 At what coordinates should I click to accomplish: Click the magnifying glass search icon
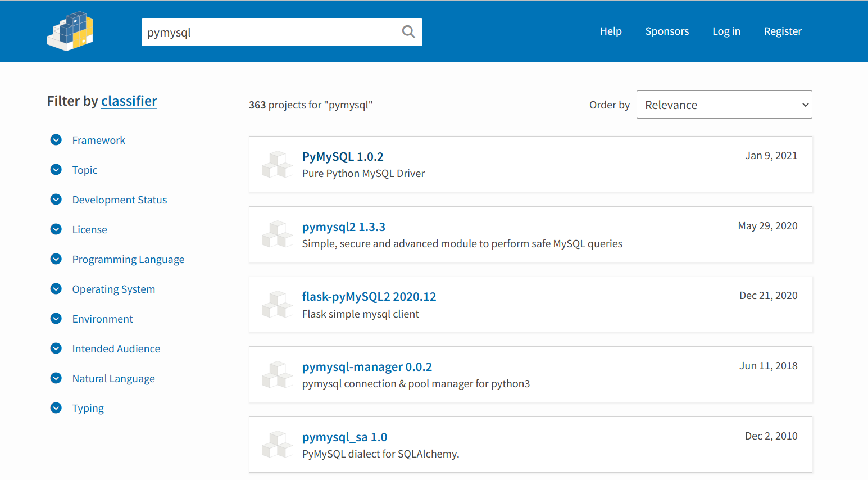(x=408, y=32)
